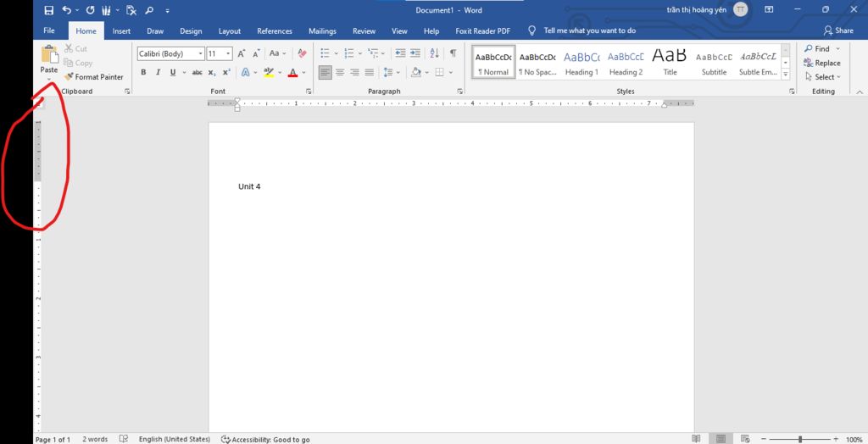Center the paragraph text
868x444 pixels.
340,73
